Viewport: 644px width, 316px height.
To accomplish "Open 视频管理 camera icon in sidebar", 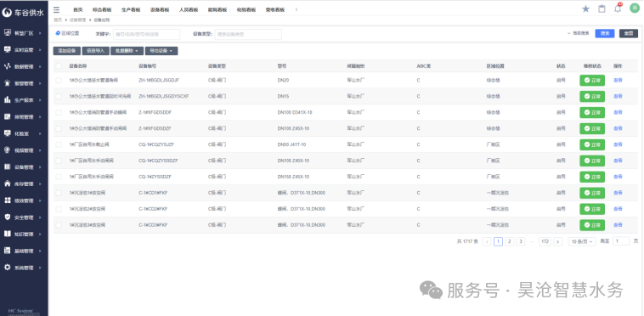I will 7,150.
